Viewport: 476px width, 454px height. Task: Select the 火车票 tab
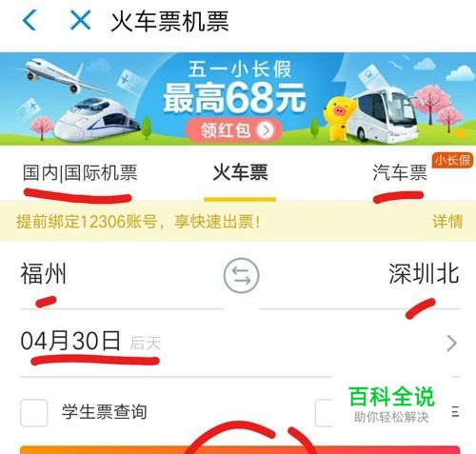pos(240,173)
